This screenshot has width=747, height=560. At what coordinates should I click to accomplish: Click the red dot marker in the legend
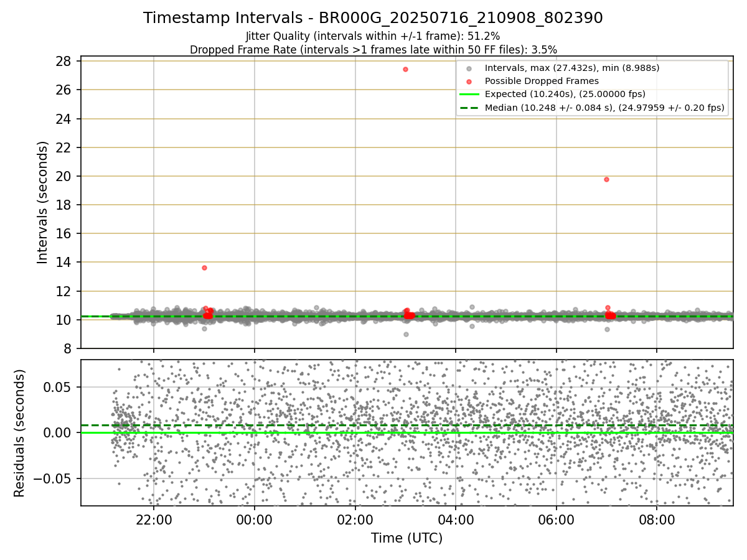pos(469,82)
